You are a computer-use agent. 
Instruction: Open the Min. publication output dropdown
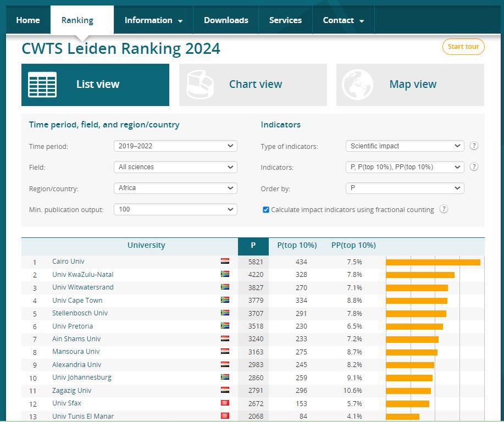coord(175,209)
